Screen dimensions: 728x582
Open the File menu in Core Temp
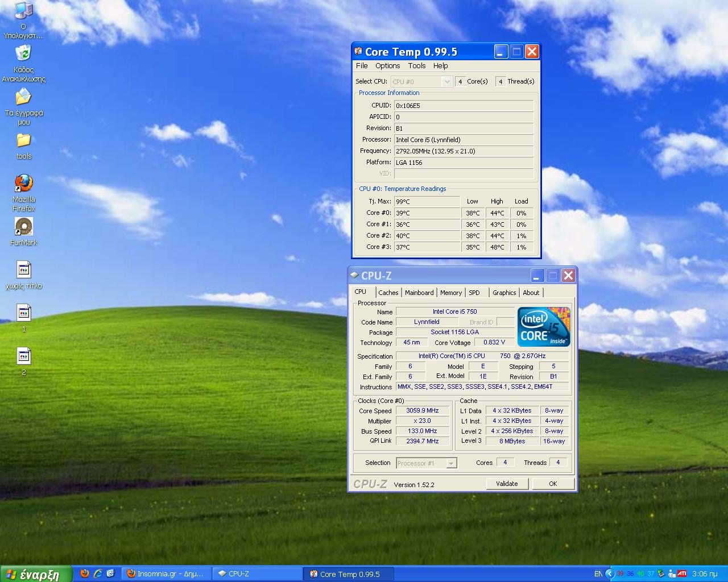(x=362, y=65)
